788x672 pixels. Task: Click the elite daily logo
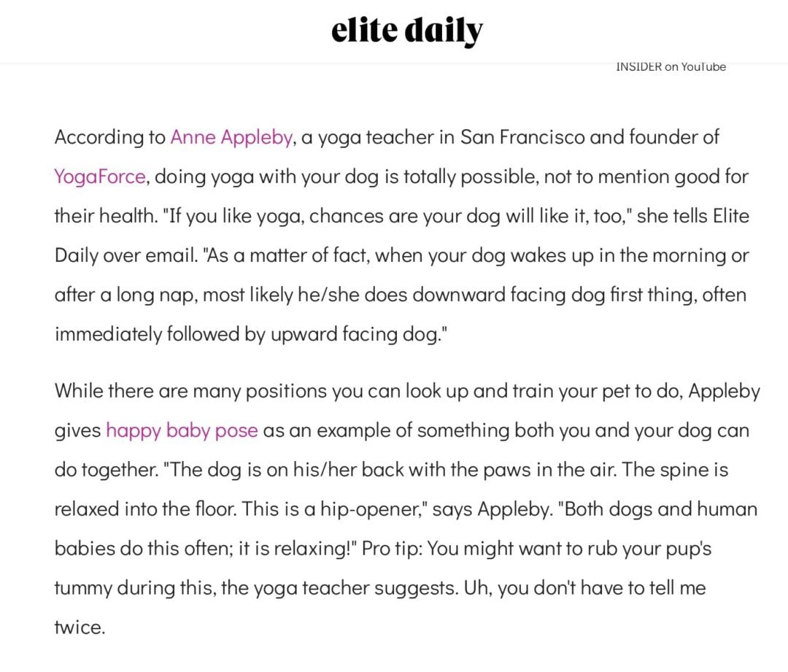406,31
